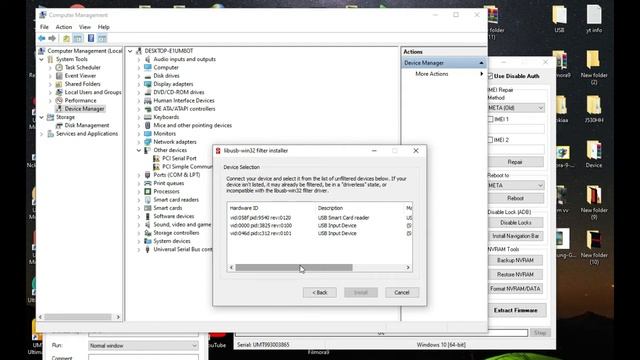
Task: Open the yt info file on desktop
Action: point(594,18)
